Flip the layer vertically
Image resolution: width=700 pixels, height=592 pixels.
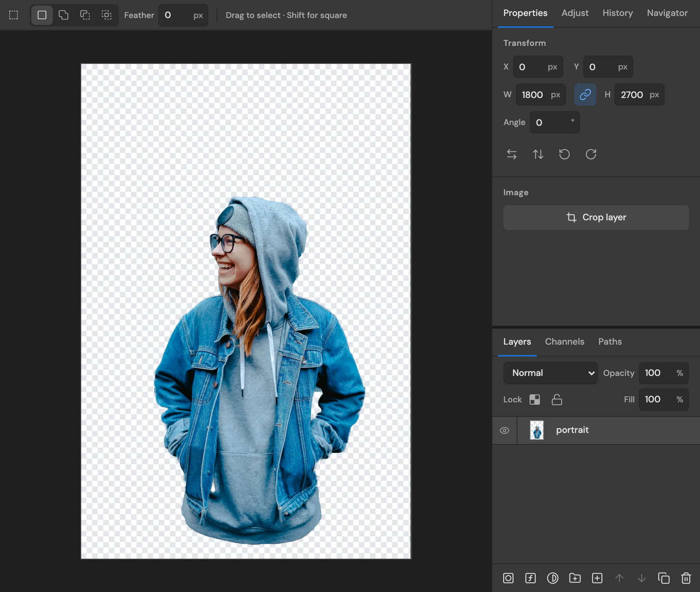click(538, 154)
